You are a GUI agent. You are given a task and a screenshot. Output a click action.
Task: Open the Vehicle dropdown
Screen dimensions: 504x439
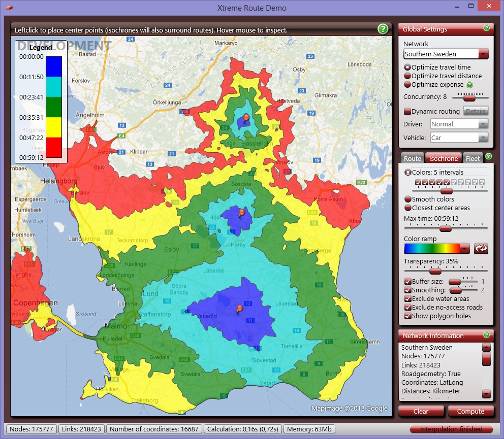(x=483, y=138)
